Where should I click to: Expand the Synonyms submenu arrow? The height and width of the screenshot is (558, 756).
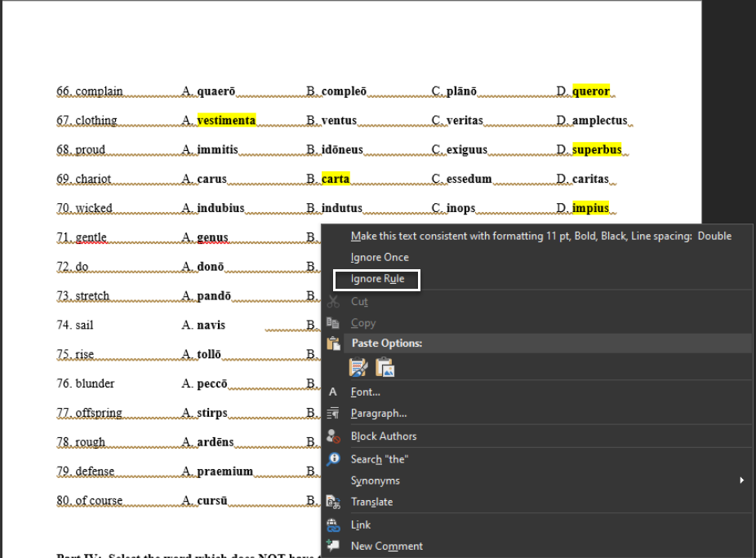pos(741,480)
